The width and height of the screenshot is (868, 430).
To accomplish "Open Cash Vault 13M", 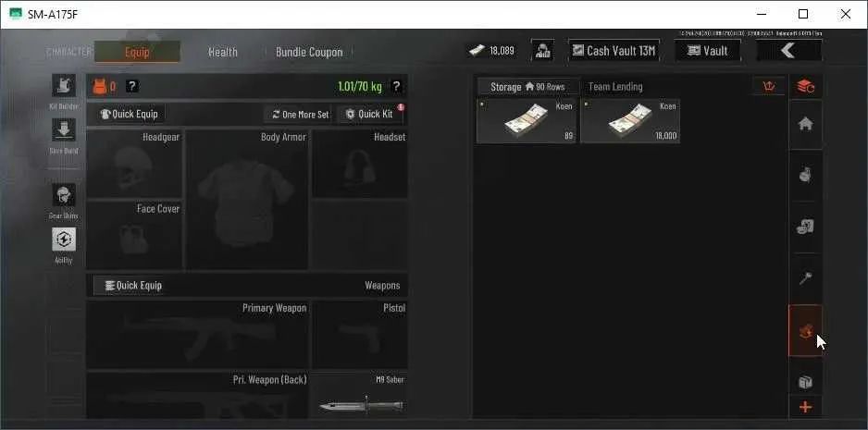I will tap(614, 51).
